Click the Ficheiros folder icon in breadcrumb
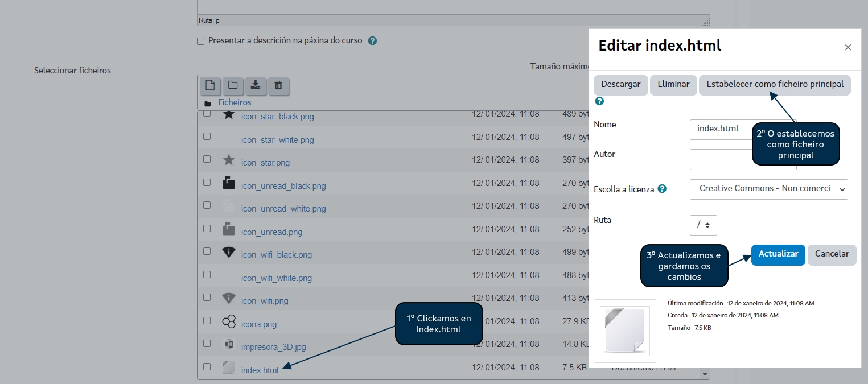 click(208, 103)
